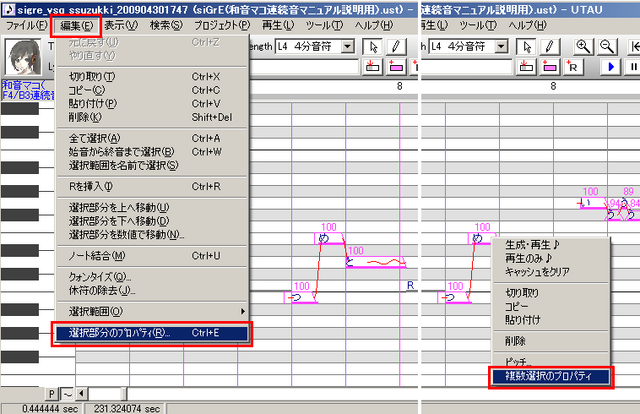Choose キャッシュをクリア in context menu

tap(551, 272)
